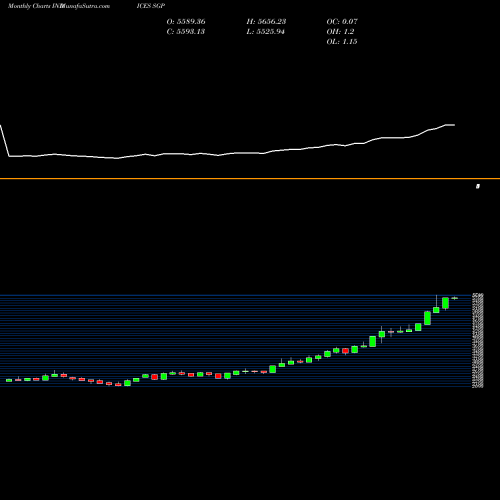This screenshot has height=500, width=500.
Task: Select the last small candlestick on the right
Action: 455,298
